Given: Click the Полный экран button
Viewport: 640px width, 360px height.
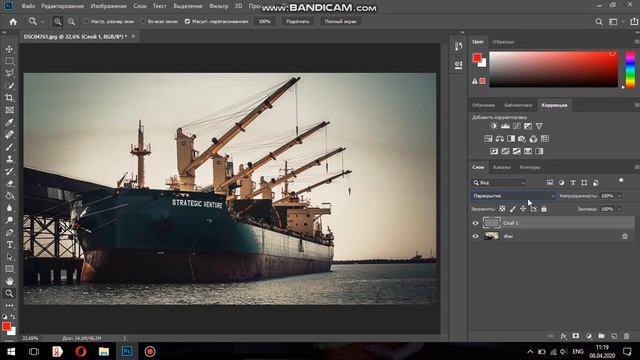Looking at the screenshot, I should pyautogui.click(x=340, y=21).
